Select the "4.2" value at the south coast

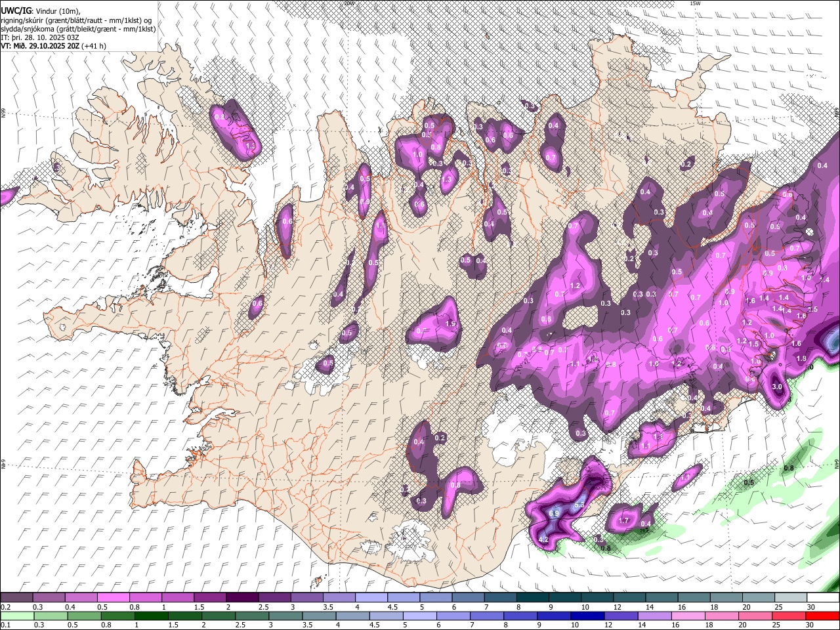pyautogui.click(x=543, y=540)
